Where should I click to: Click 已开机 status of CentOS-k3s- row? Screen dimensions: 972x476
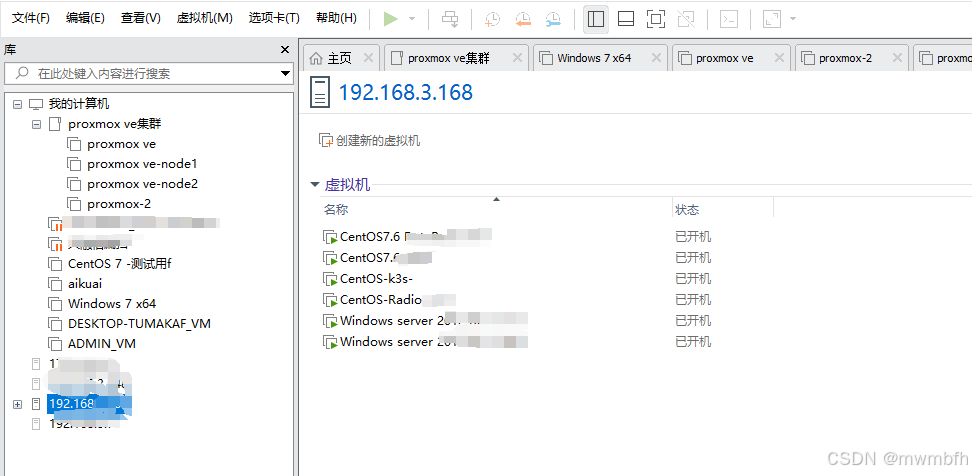tap(693, 279)
